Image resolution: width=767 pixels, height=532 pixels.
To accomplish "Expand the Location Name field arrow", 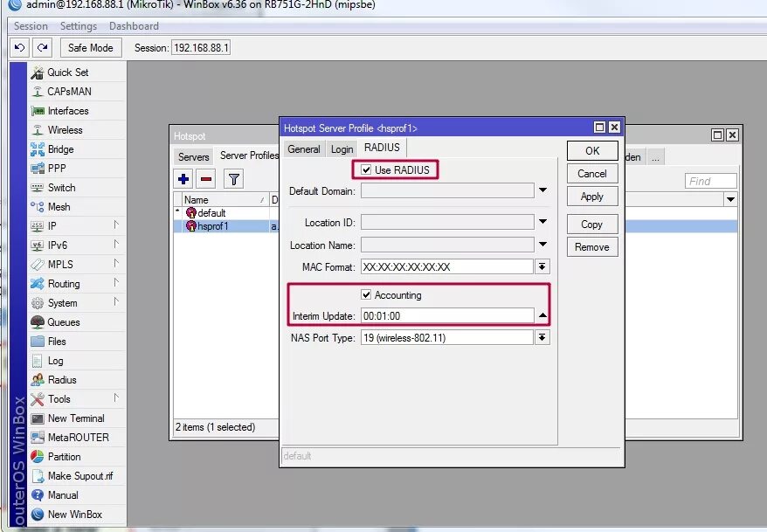I will [543, 244].
